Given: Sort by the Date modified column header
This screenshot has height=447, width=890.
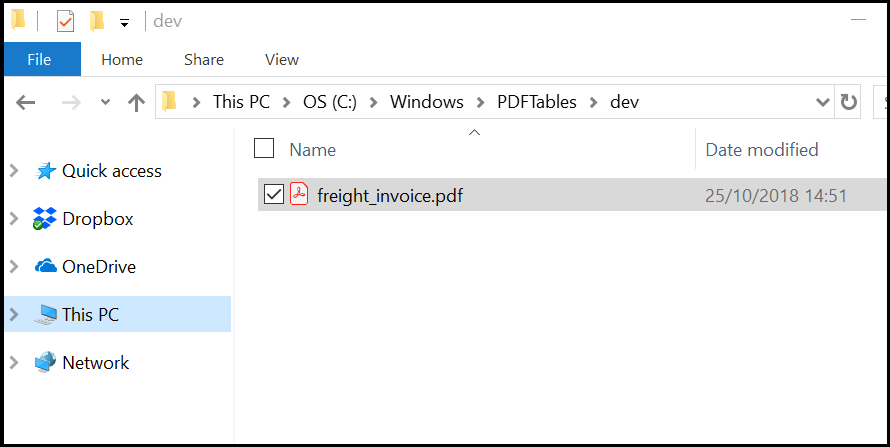Looking at the screenshot, I should (x=762, y=150).
